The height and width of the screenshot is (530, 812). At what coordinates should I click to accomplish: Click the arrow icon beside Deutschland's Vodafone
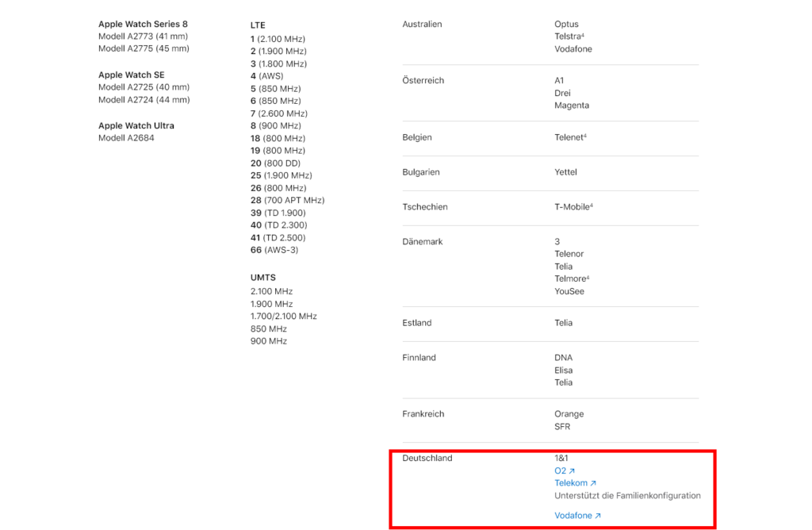point(598,516)
